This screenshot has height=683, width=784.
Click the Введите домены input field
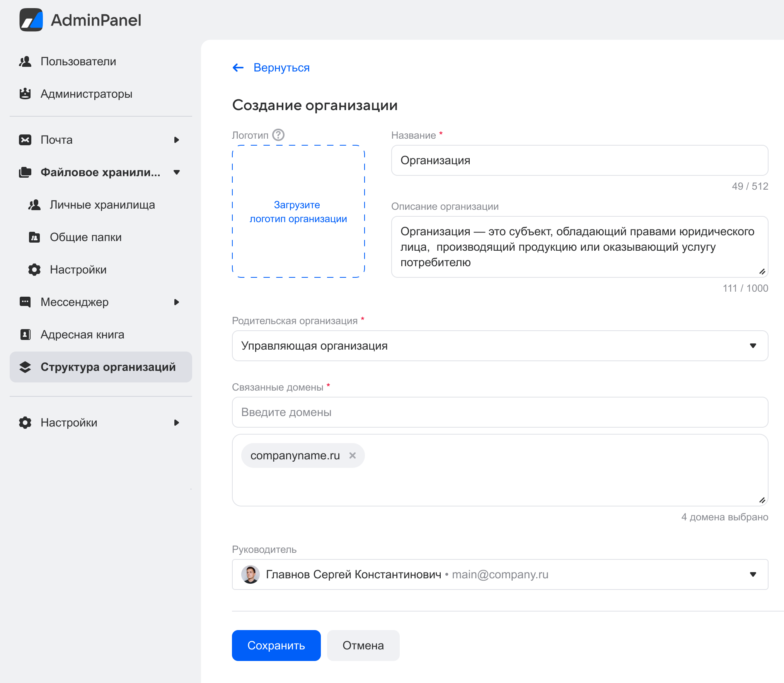coord(499,412)
